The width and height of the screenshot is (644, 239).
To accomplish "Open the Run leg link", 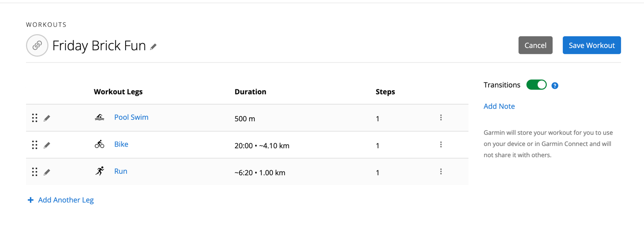I will [x=121, y=171].
